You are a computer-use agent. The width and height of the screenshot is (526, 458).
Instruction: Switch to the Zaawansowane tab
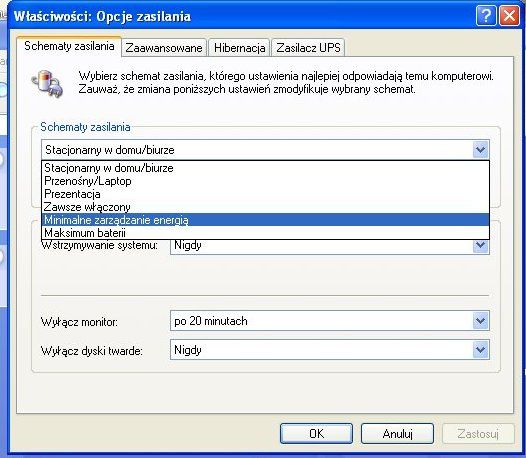click(x=164, y=48)
